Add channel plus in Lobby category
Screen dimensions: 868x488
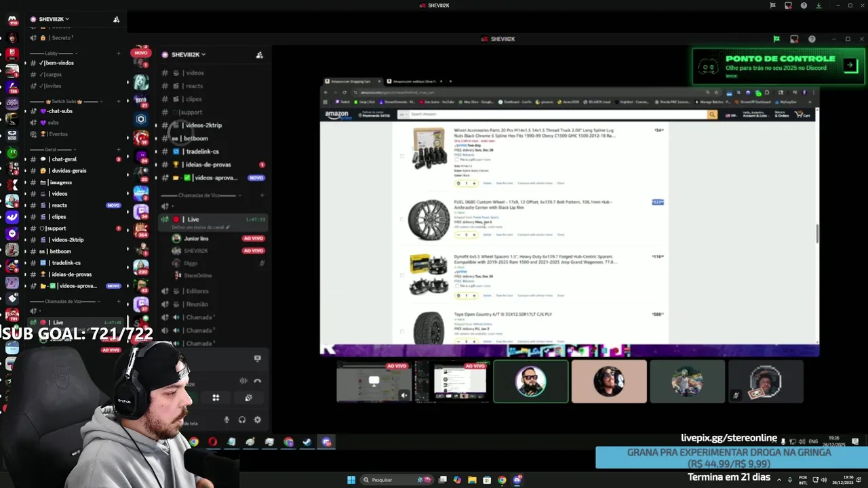tap(118, 53)
